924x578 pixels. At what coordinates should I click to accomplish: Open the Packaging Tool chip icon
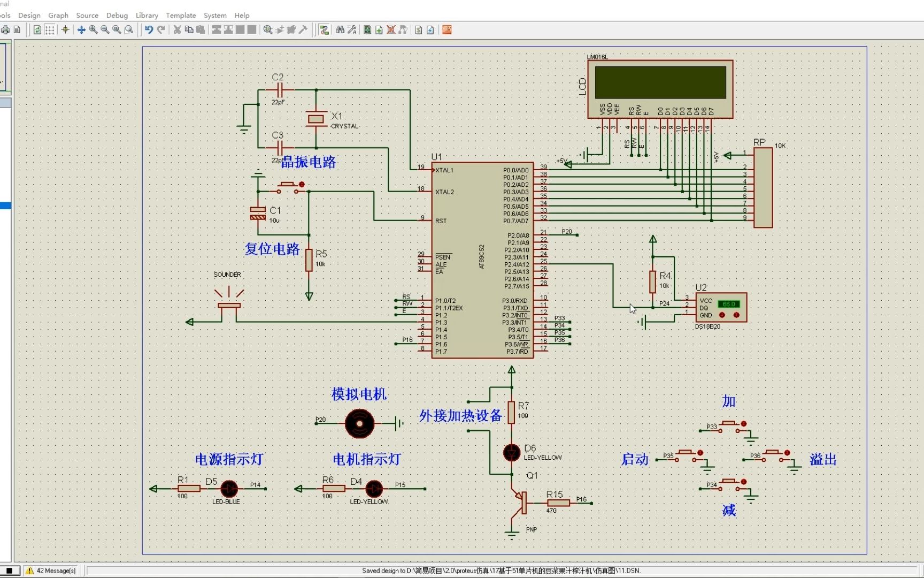click(291, 30)
